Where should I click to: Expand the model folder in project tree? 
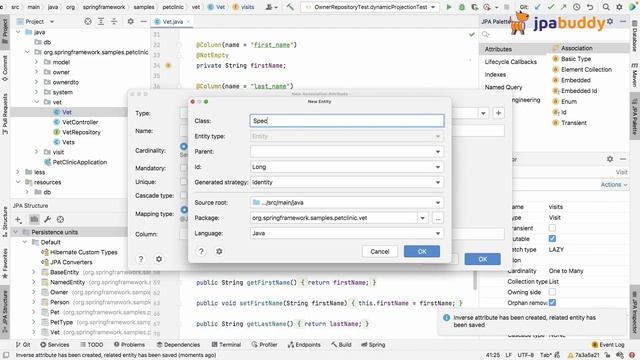[x=37, y=62]
